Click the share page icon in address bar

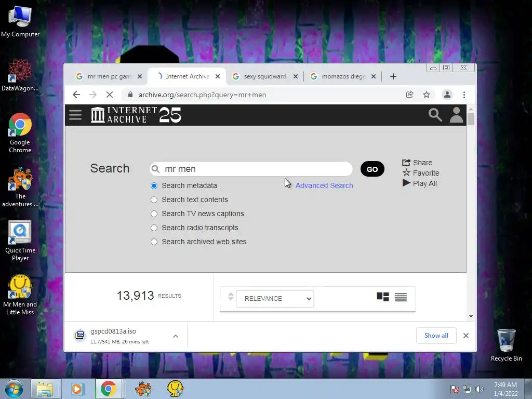[x=409, y=95]
